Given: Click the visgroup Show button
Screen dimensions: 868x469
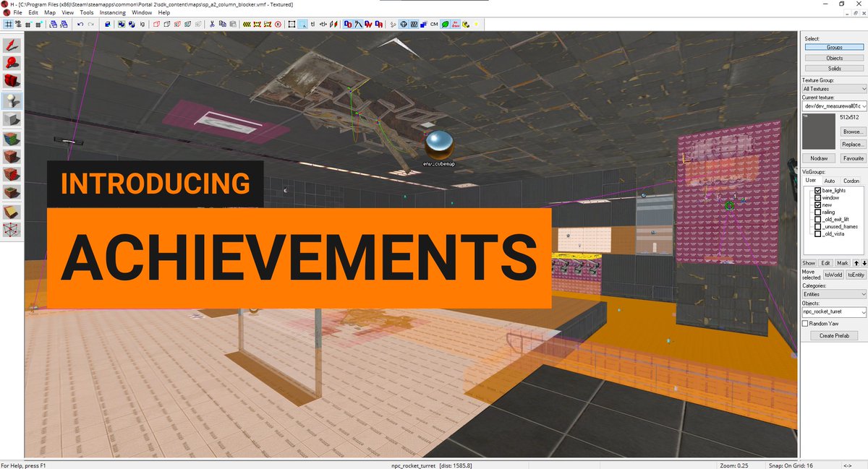Looking at the screenshot, I should pyautogui.click(x=809, y=263).
